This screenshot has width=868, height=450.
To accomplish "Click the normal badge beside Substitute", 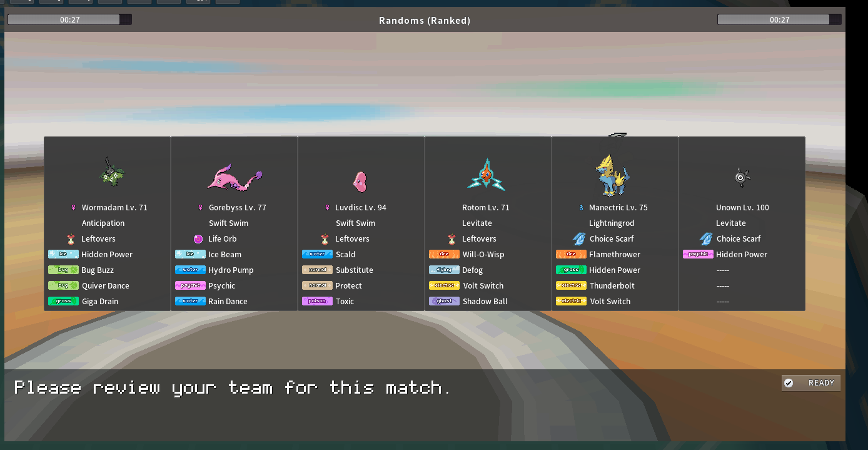I will (x=318, y=270).
